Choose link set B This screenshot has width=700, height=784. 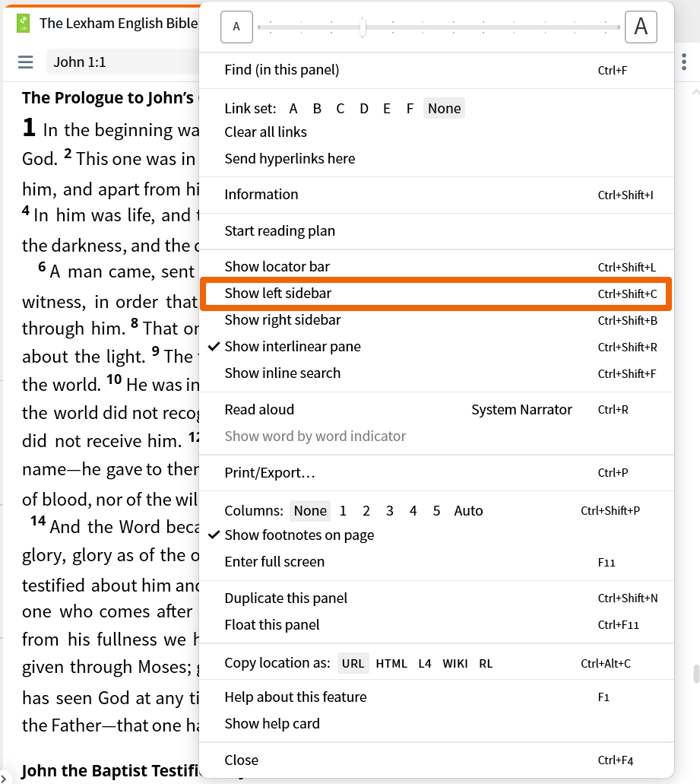tap(317, 109)
